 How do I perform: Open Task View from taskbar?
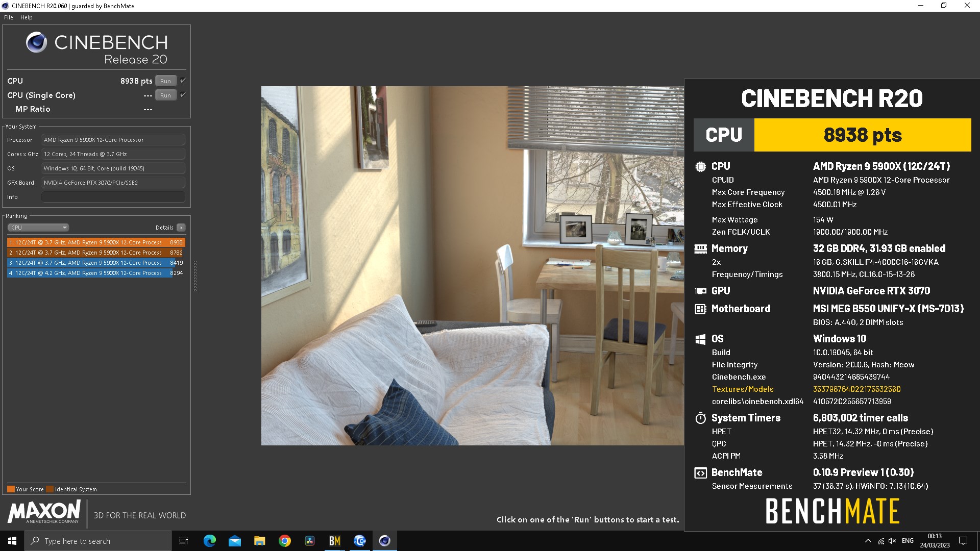point(184,541)
